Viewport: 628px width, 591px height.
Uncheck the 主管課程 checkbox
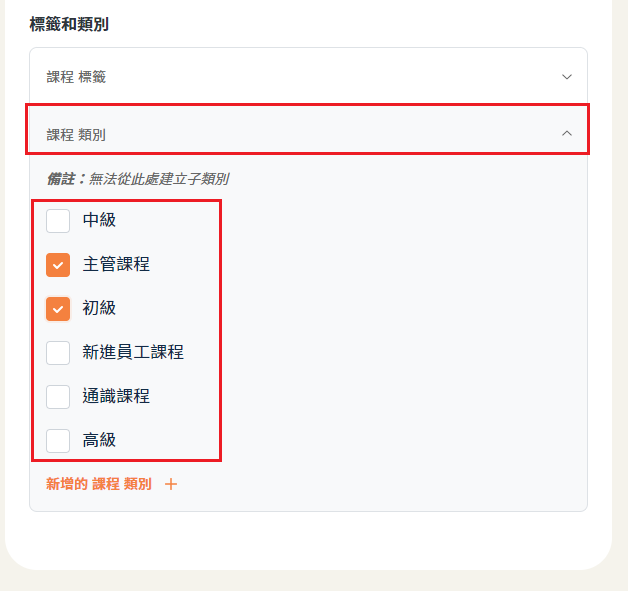tap(58, 264)
